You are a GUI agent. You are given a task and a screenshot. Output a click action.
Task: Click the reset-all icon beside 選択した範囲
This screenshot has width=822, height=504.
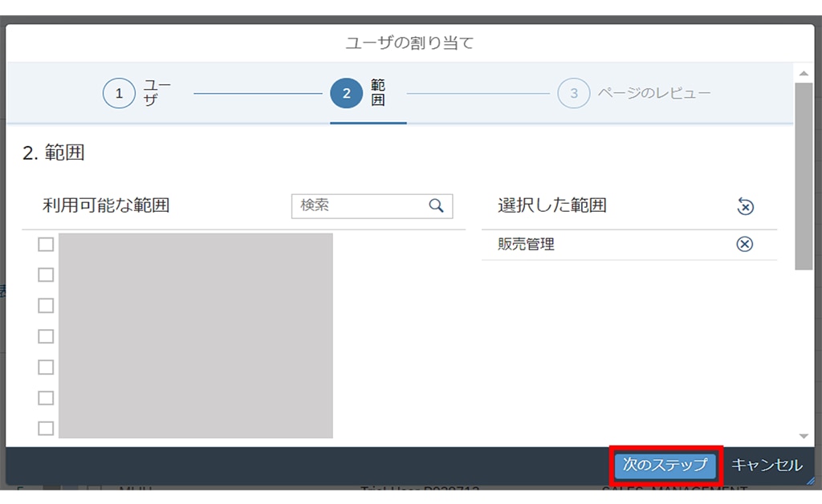[x=745, y=207]
